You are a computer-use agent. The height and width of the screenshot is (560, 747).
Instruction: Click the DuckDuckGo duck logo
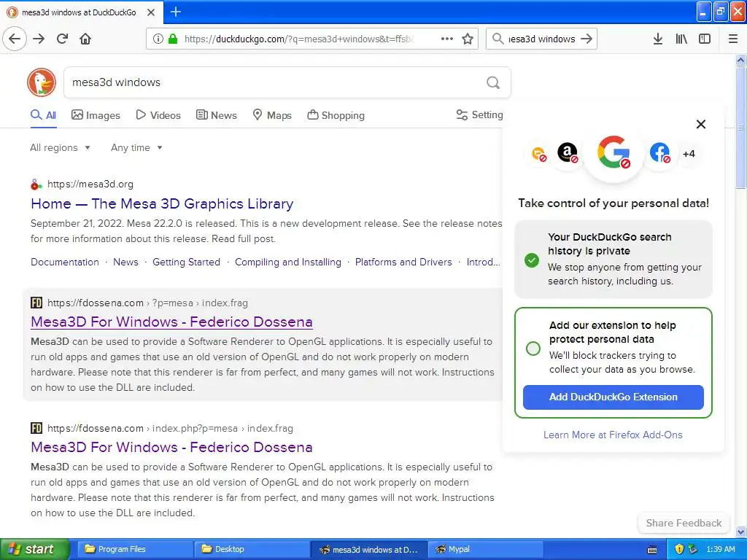tap(42, 82)
